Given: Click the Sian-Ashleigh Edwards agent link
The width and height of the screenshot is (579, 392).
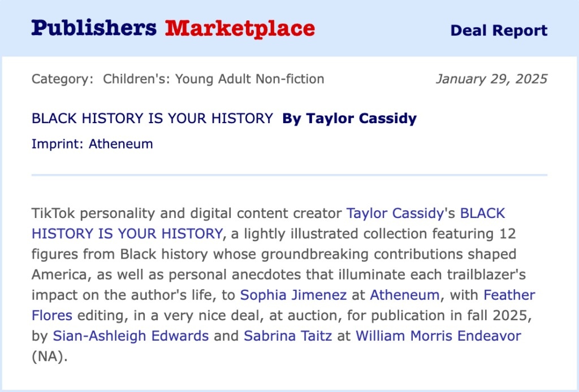Looking at the screenshot, I should pos(131,336).
